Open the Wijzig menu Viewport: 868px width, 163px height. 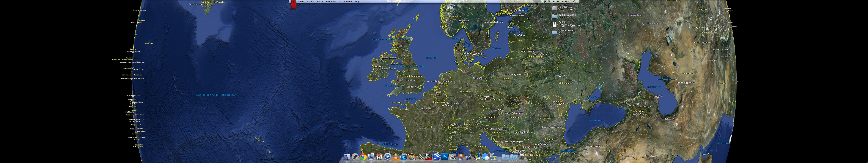pos(320,2)
